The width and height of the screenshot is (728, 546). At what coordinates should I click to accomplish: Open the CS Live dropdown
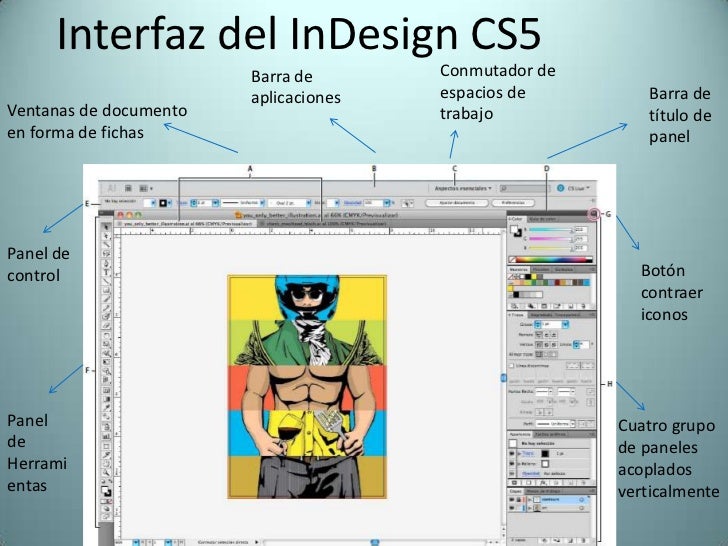[578, 188]
